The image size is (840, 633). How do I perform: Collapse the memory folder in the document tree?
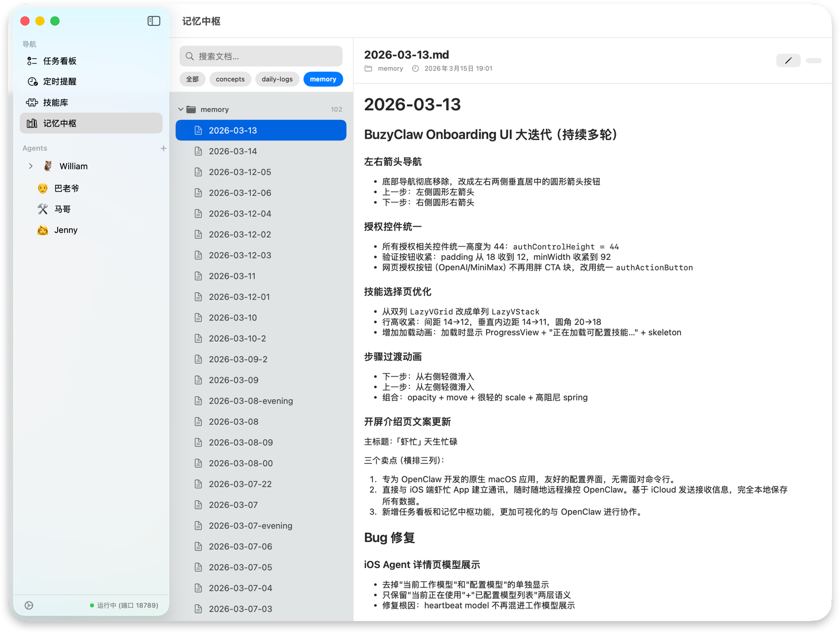tap(182, 109)
